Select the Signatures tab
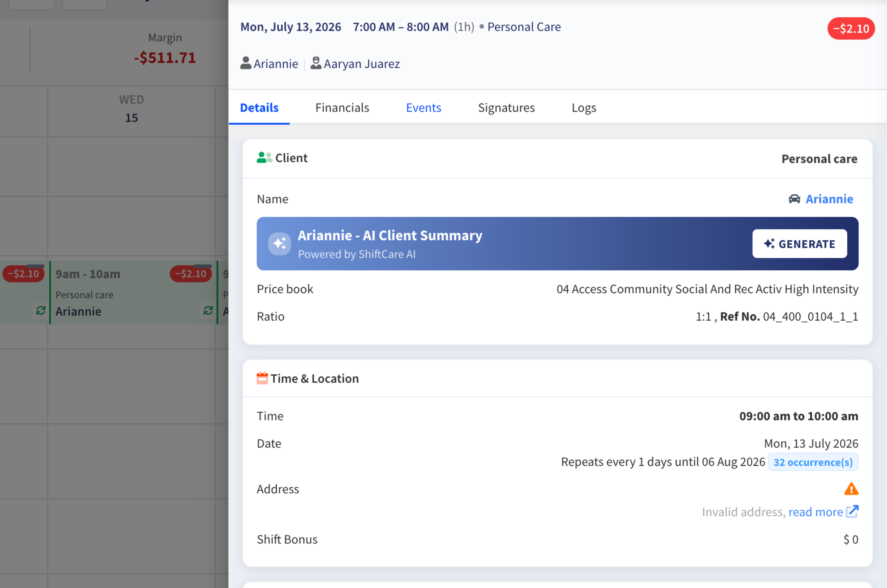Image resolution: width=887 pixels, height=588 pixels. [506, 108]
